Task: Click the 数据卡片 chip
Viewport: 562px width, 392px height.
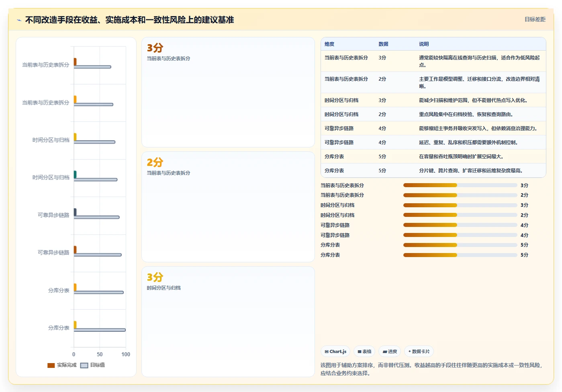Action: coord(419,351)
